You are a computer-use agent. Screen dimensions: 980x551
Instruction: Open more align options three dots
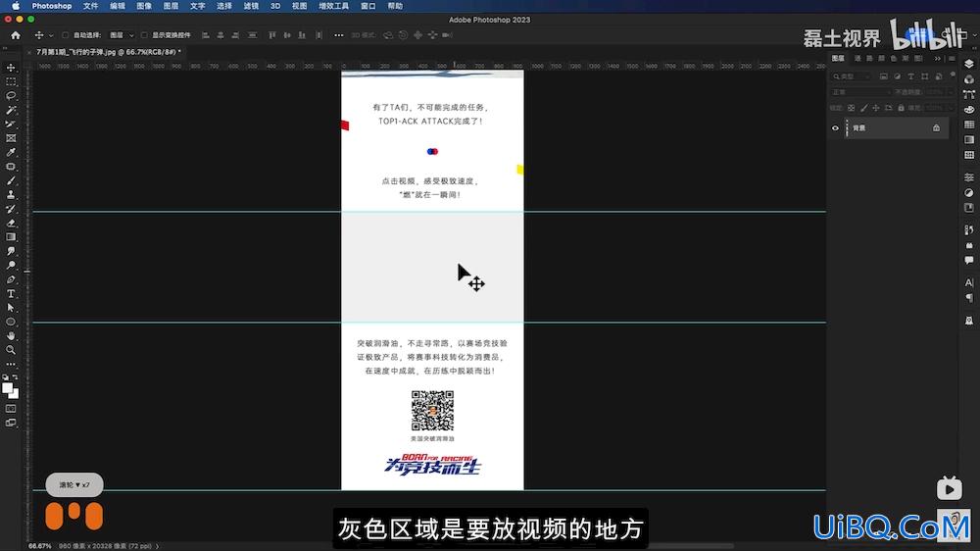[339, 35]
